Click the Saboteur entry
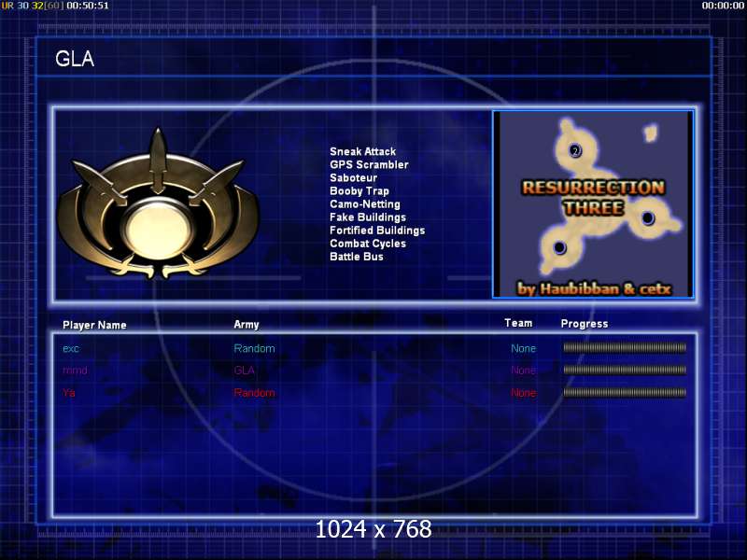 tap(353, 177)
